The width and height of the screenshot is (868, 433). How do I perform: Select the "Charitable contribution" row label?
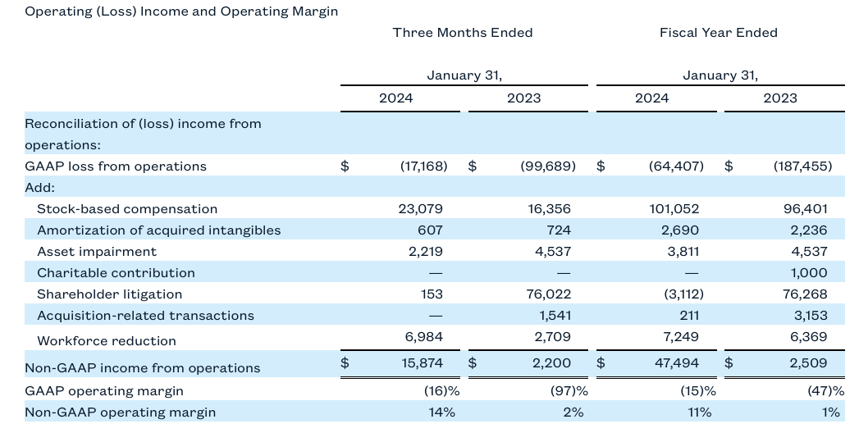[116, 273]
